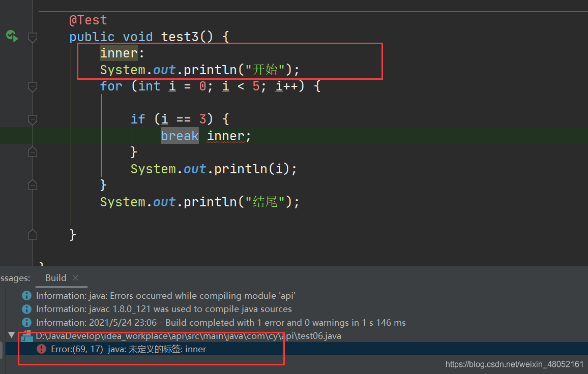The height and width of the screenshot is (374, 588).
Task: Run test3 using the green gutter icon
Action: (x=12, y=36)
